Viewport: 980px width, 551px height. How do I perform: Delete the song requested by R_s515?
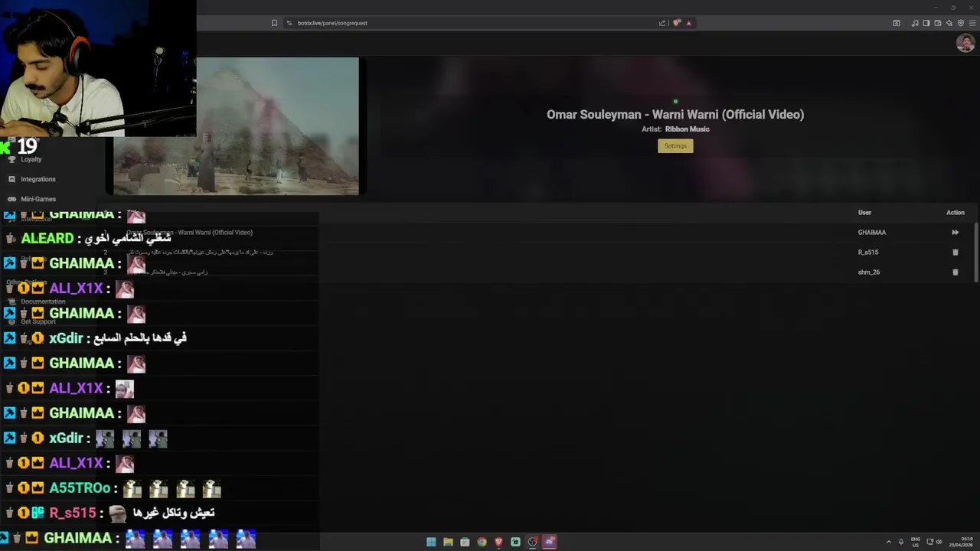click(x=955, y=252)
